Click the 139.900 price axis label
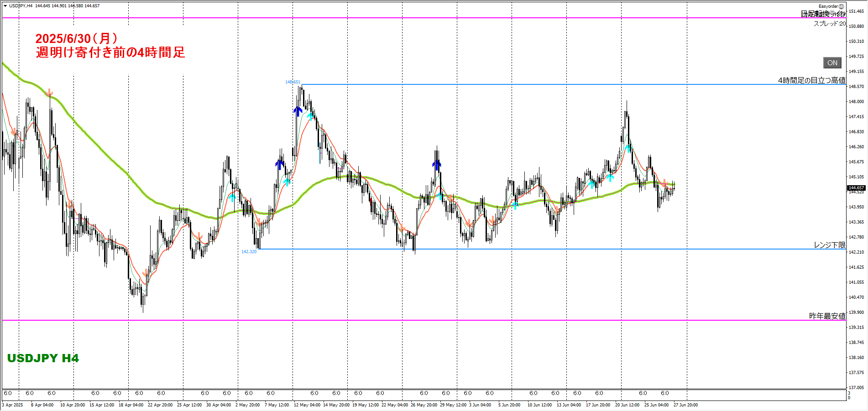 tap(856, 312)
